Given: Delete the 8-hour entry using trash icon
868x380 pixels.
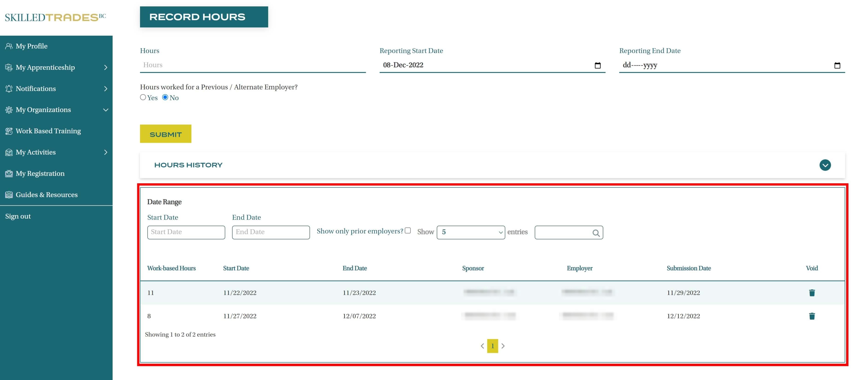Looking at the screenshot, I should click(x=812, y=316).
